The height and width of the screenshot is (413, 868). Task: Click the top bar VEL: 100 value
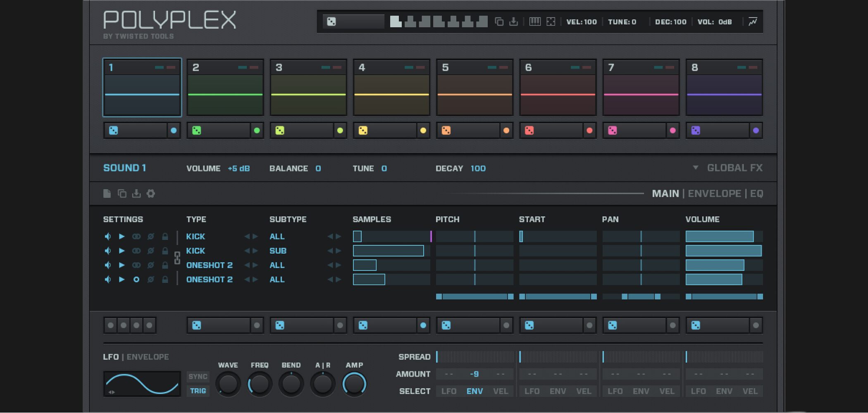pyautogui.click(x=582, y=21)
